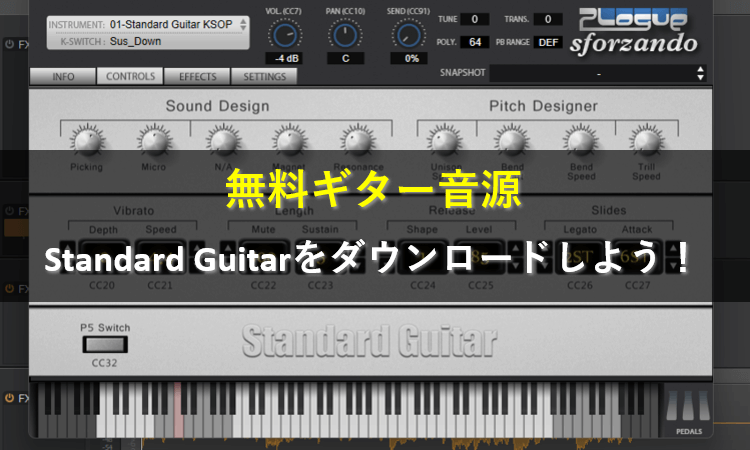The height and width of the screenshot is (450, 750).
Task: Click the Trill Speed knob
Action: point(645,145)
